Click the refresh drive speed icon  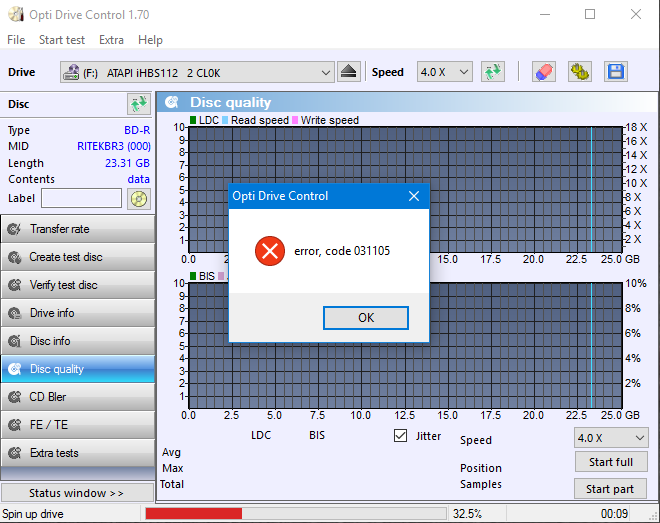[x=493, y=72]
